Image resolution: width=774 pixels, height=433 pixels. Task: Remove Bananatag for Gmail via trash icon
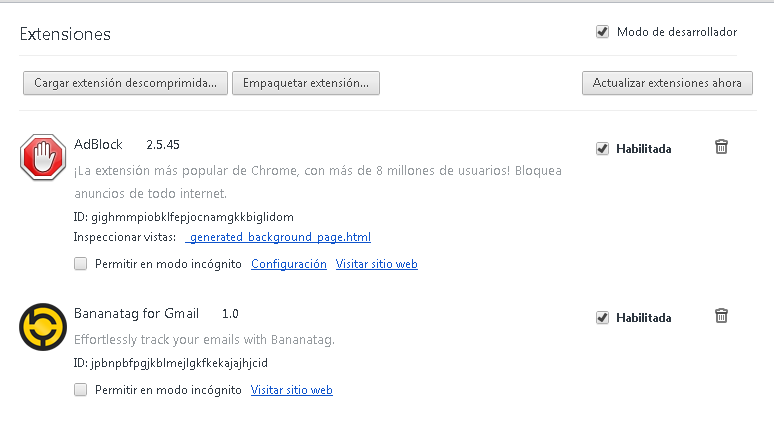[x=721, y=315]
